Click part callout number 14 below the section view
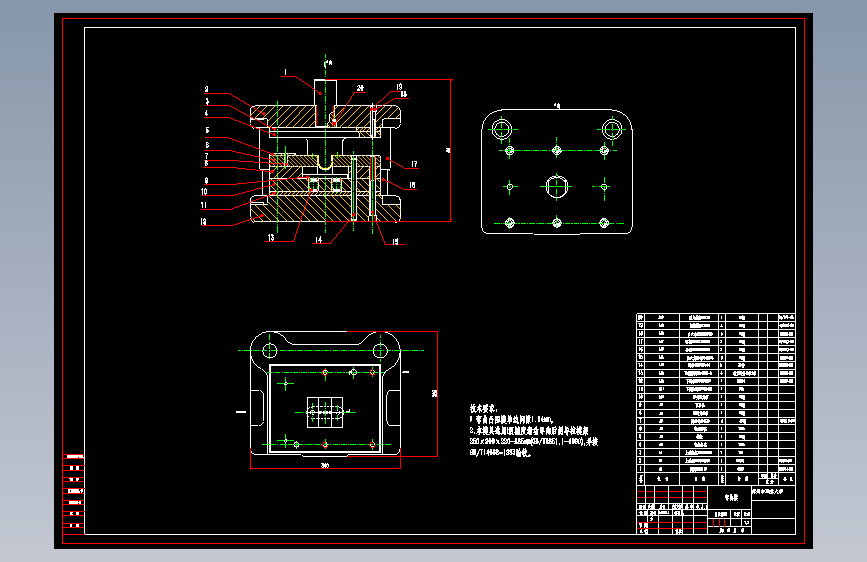 tap(318, 240)
